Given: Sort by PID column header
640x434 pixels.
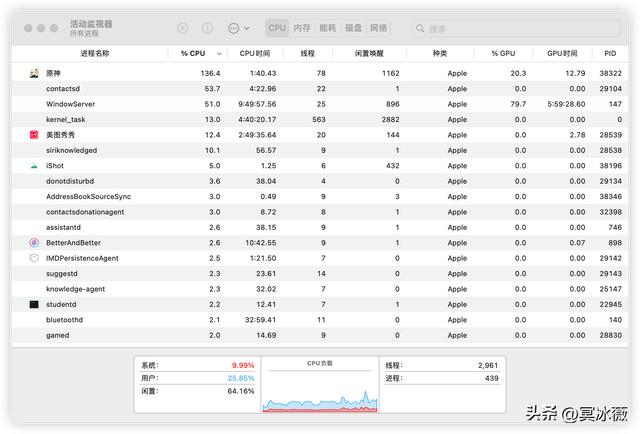Looking at the screenshot, I should (610, 53).
